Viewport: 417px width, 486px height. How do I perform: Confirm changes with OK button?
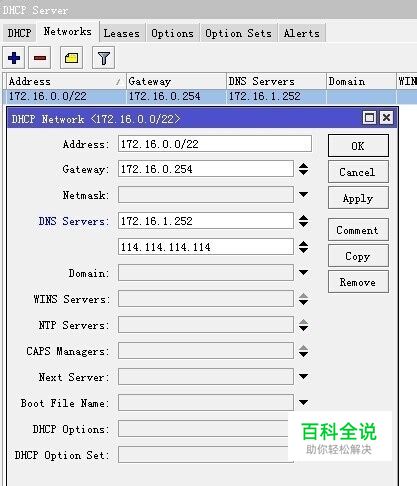[358, 146]
